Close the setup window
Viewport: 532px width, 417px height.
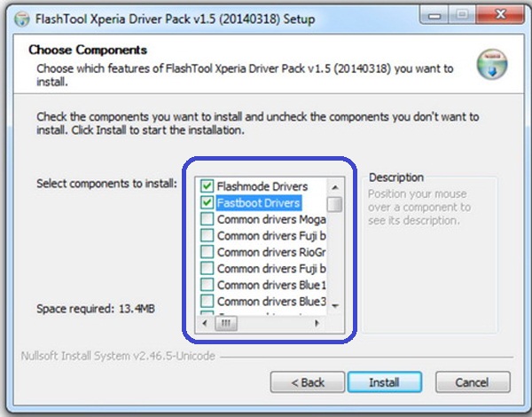coord(500,15)
